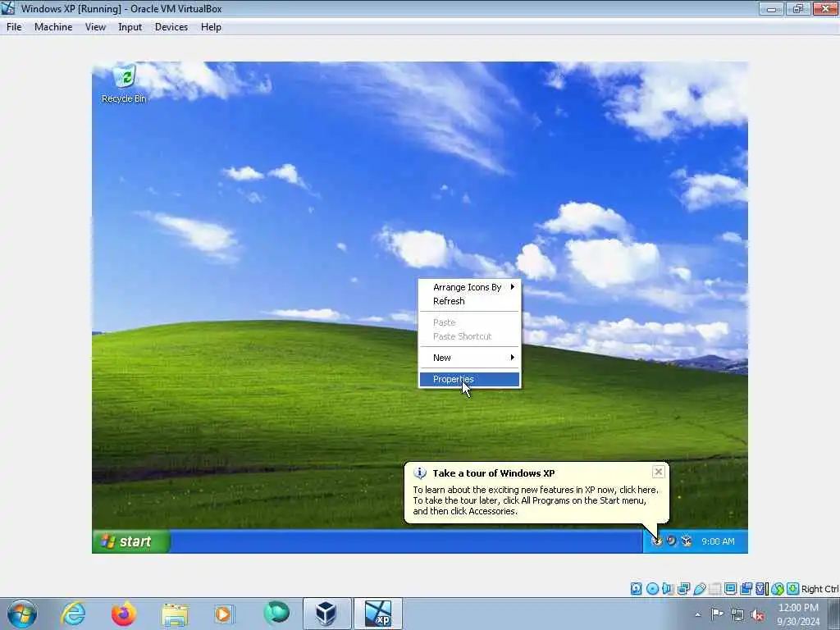
Task: Open the Input menu
Action: [x=130, y=27]
